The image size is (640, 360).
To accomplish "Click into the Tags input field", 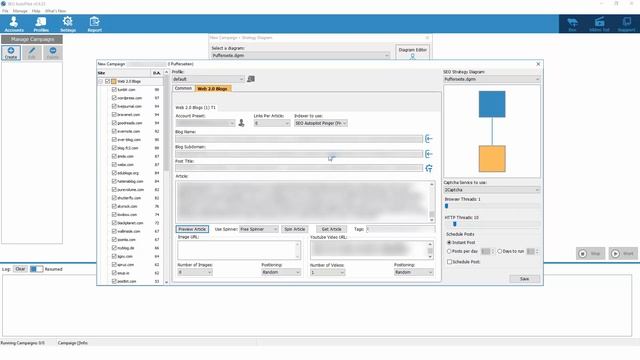I will point(400,229).
